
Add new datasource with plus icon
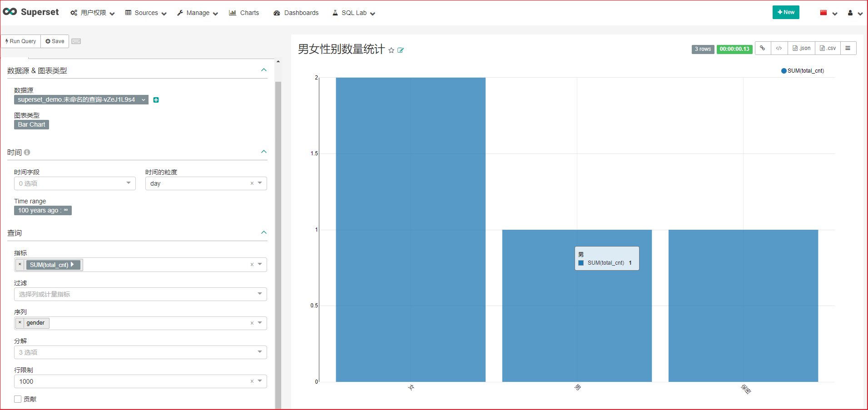point(156,99)
